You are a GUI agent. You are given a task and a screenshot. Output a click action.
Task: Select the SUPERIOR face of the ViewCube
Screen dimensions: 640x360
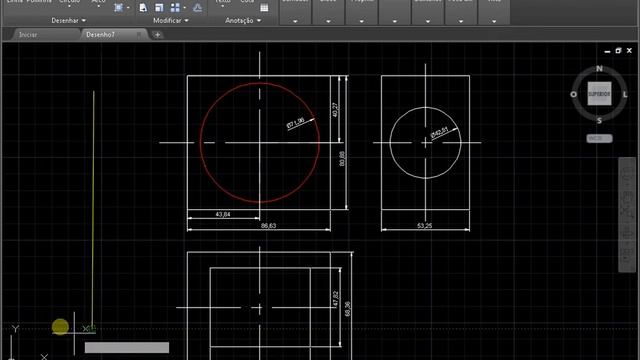point(599,94)
